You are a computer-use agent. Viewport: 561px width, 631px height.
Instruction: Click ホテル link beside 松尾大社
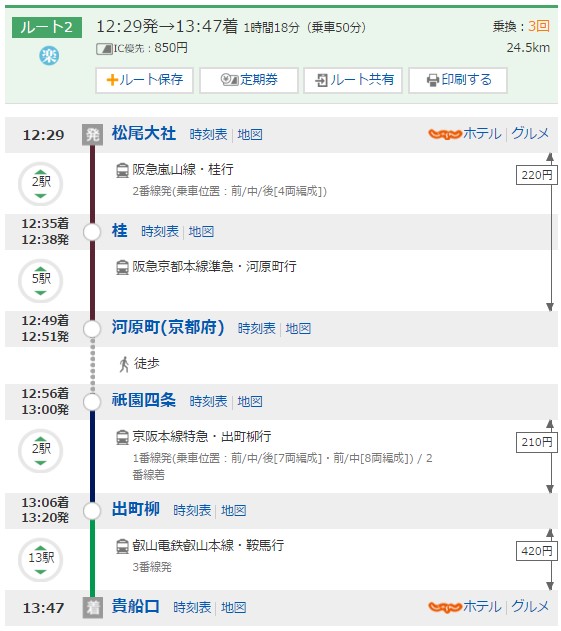coord(482,134)
